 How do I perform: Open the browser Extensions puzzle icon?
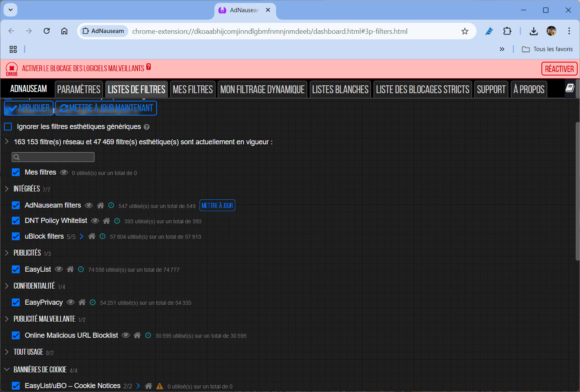[x=507, y=31]
